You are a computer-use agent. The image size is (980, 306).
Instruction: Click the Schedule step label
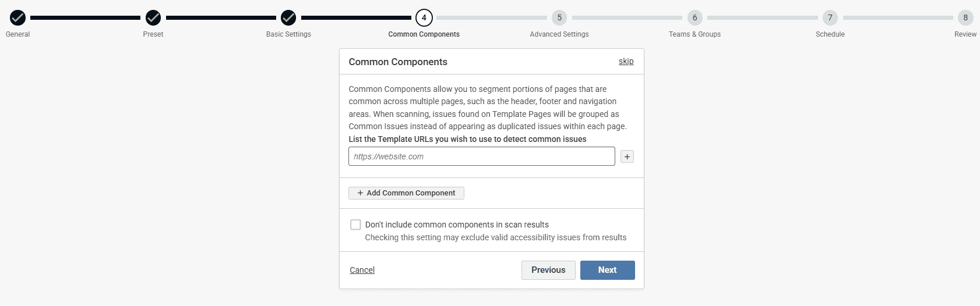[x=830, y=34]
